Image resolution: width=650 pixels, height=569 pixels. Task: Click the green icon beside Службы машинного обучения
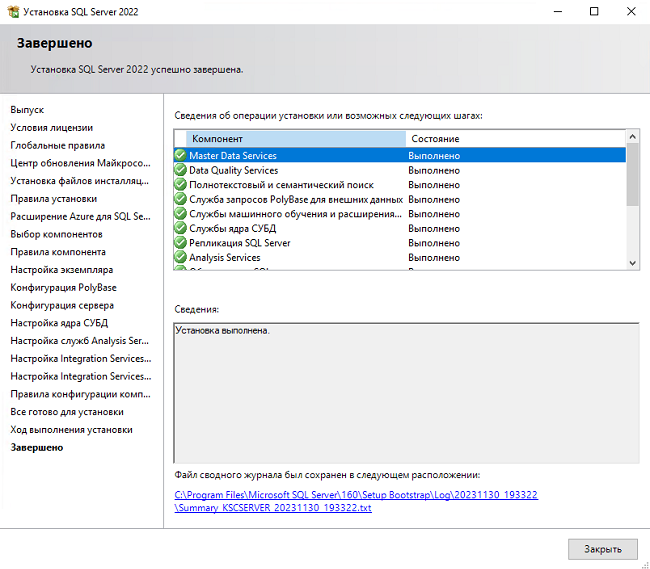(x=180, y=214)
